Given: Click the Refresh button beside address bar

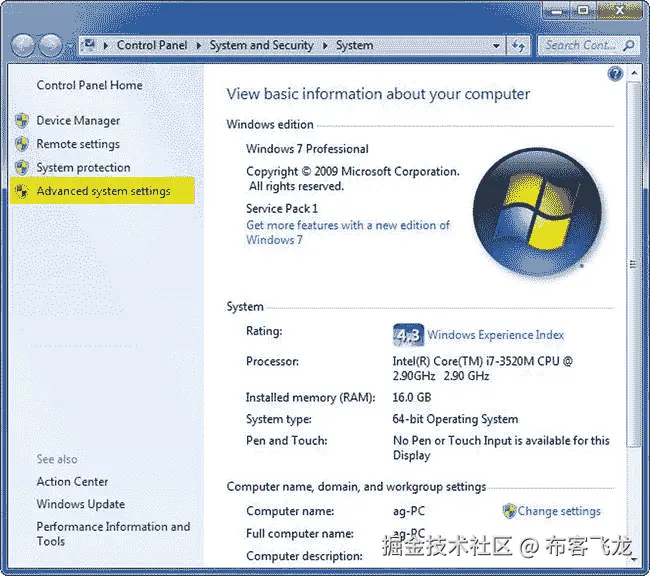Looking at the screenshot, I should (x=518, y=45).
